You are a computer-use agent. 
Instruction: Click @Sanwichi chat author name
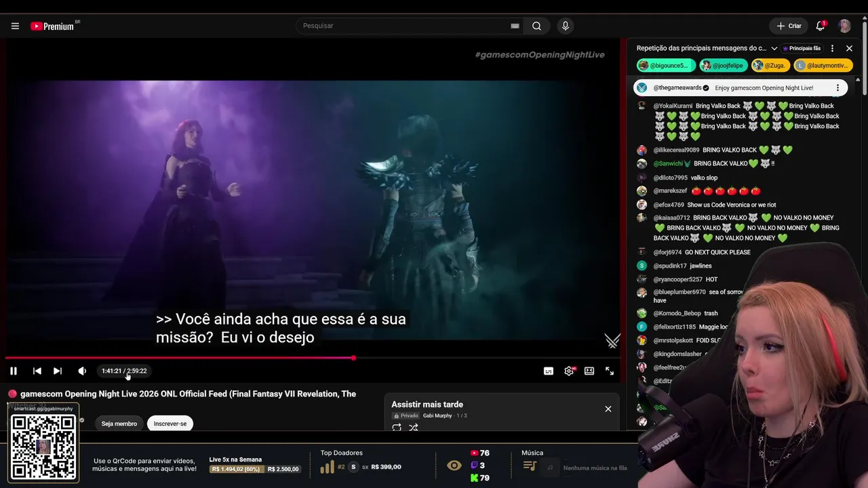(668, 163)
